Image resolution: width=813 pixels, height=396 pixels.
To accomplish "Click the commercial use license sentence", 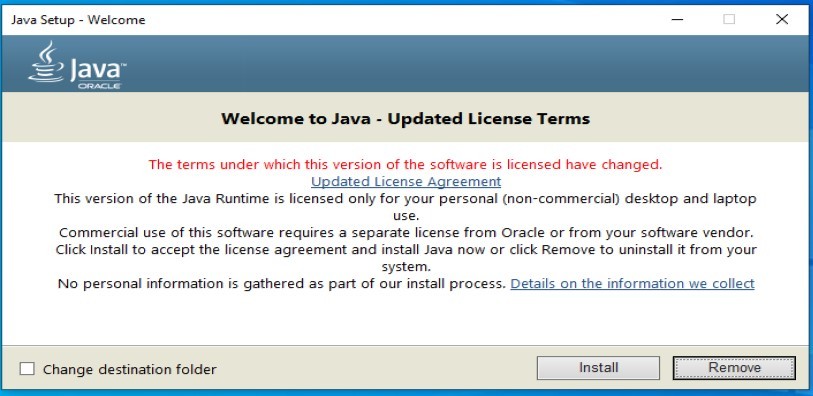I will point(405,232).
